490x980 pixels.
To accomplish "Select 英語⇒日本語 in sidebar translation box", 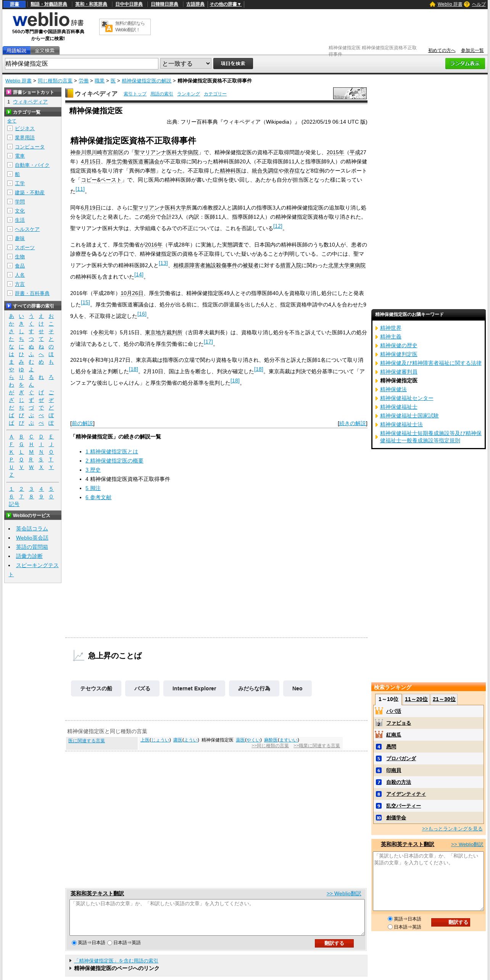I will tap(390, 919).
